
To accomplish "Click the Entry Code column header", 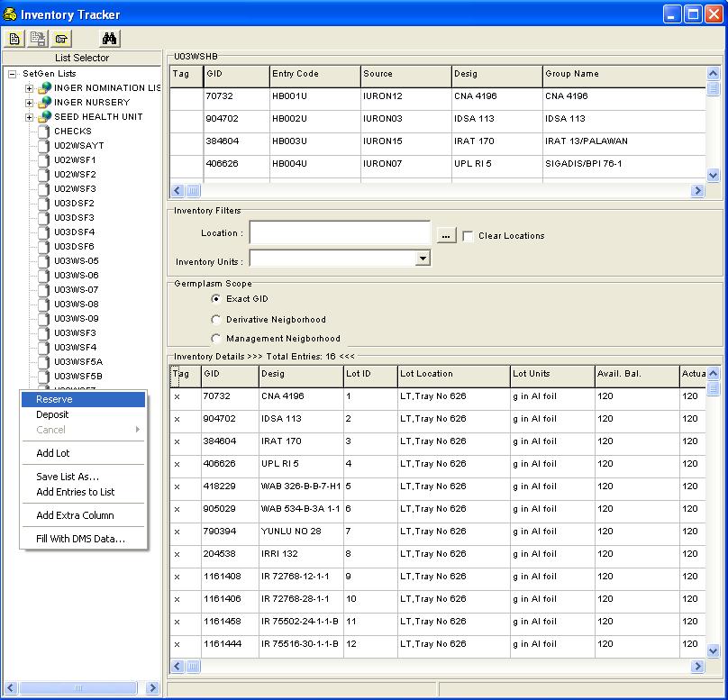I will [314, 77].
